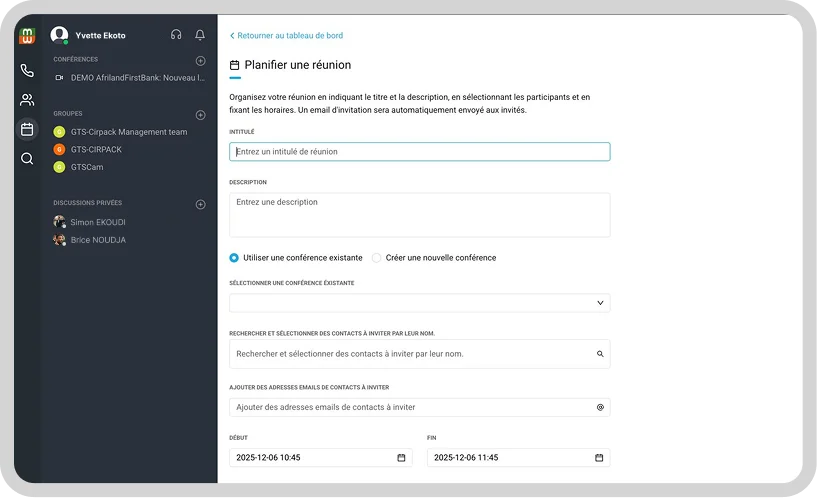Image resolution: width=817 pixels, height=498 pixels.
Task: Start a new private discussion with plus icon
Action: 200,204
